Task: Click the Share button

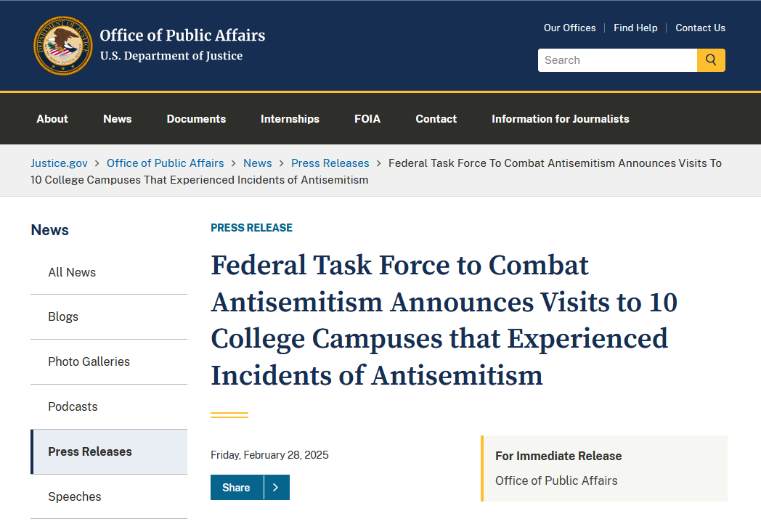Action: click(x=237, y=488)
